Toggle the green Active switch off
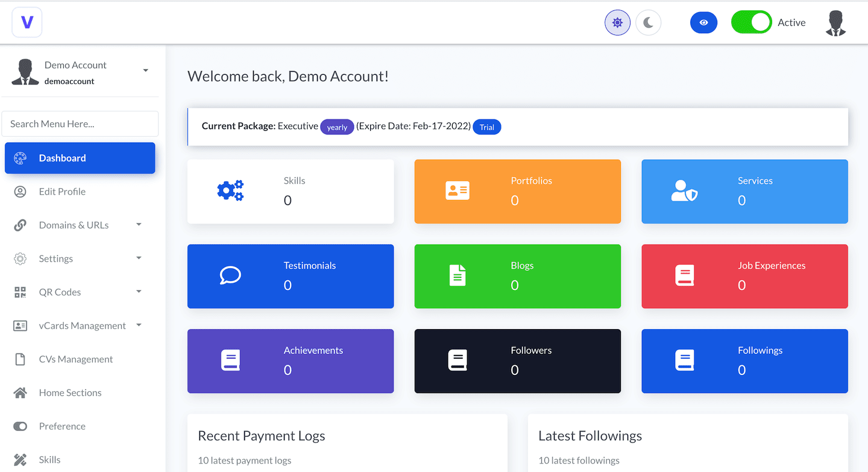This screenshot has height=472, width=868. [x=751, y=22]
